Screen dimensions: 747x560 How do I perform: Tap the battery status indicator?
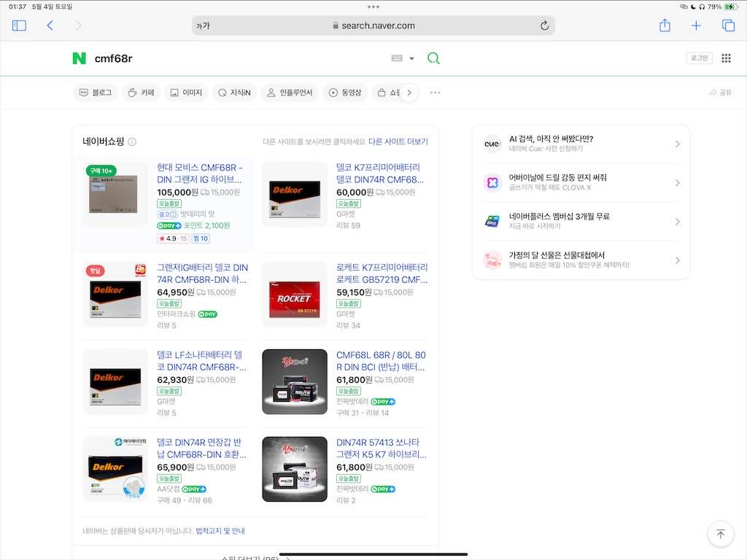(730, 7)
